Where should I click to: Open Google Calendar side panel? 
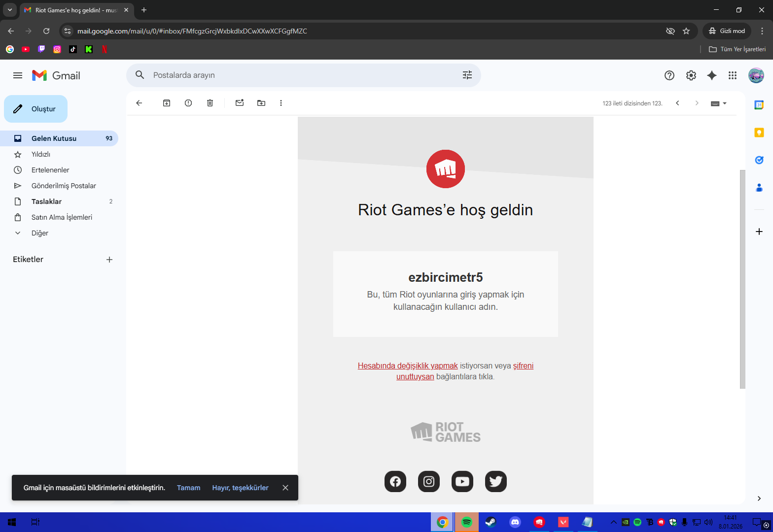pyautogui.click(x=759, y=105)
